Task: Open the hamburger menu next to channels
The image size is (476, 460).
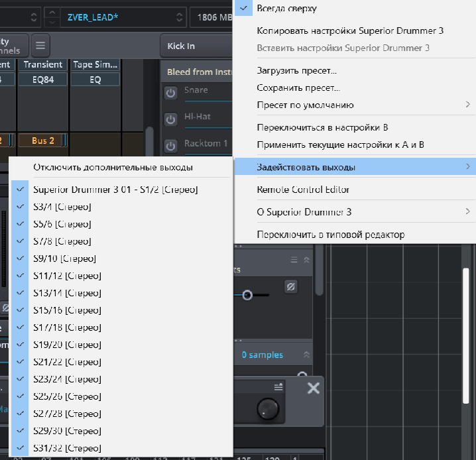Action: pyautogui.click(x=40, y=46)
